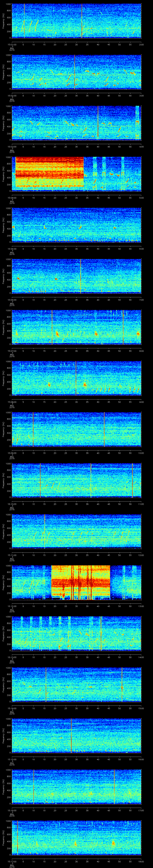Select the '15:05:00' start time label

point(12,248)
